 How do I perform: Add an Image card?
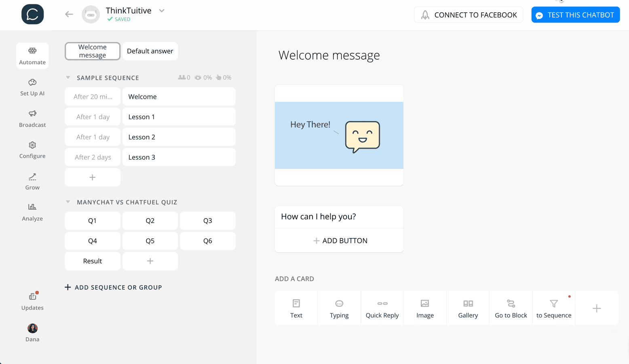coord(425,308)
